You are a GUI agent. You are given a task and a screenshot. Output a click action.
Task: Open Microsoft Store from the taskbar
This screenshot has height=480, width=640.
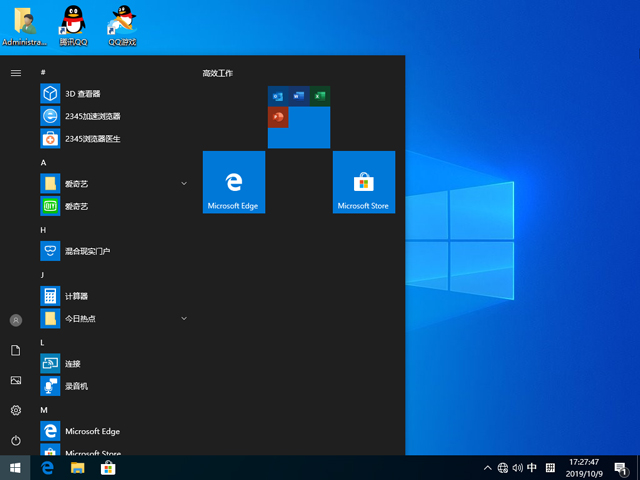108,468
